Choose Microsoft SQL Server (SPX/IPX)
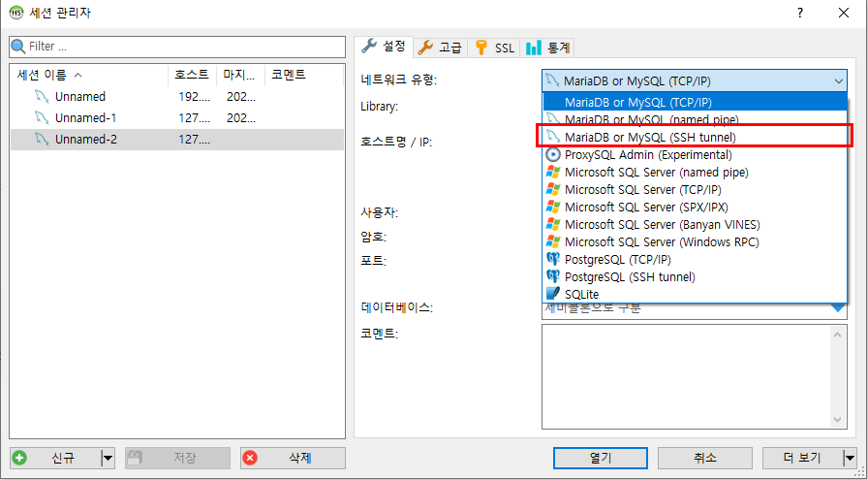Screen dimensions: 868x480 pos(695,207)
